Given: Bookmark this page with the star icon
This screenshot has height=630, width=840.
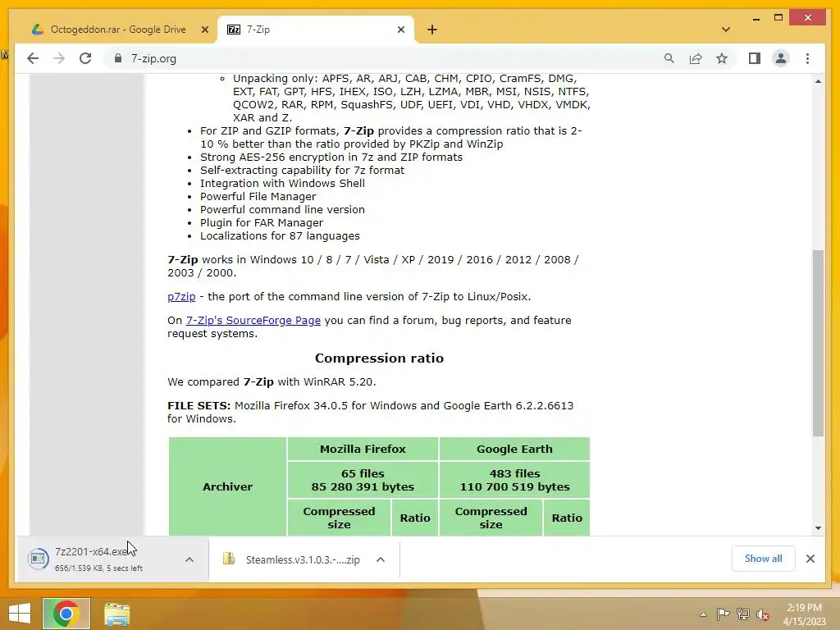Looking at the screenshot, I should click(x=722, y=58).
